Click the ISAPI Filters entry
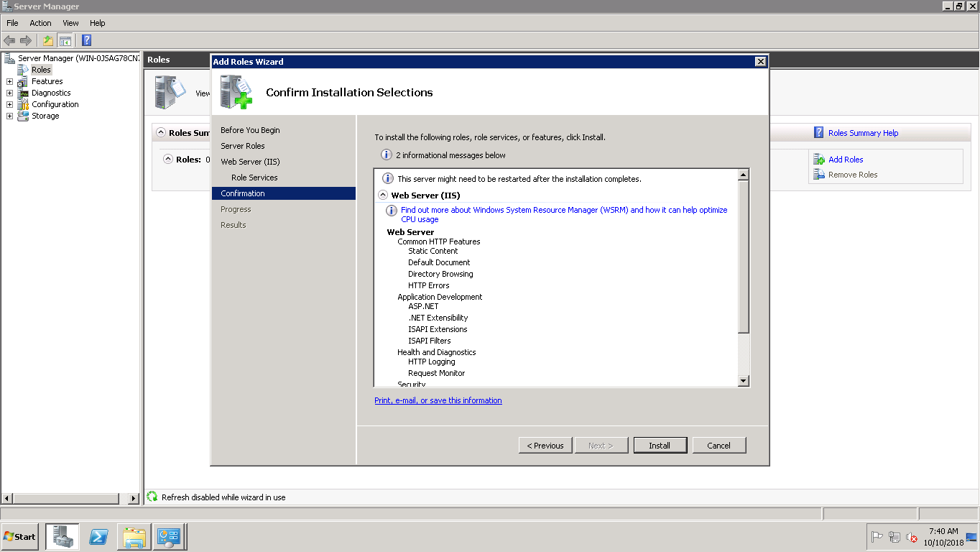 430,341
